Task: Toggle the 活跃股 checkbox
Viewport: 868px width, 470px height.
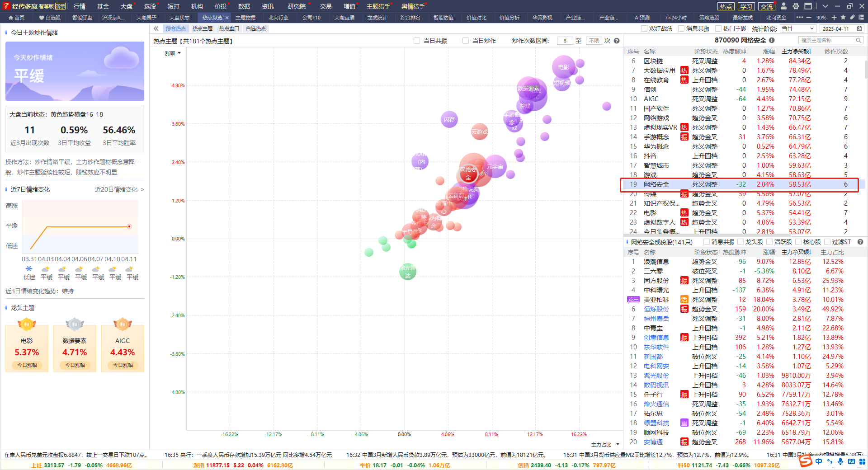Action: [769, 242]
